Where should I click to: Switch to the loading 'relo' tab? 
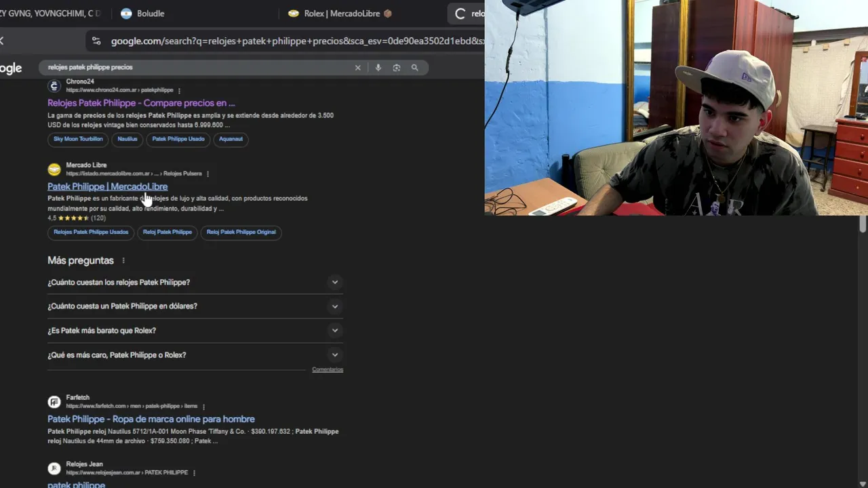pyautogui.click(x=467, y=14)
